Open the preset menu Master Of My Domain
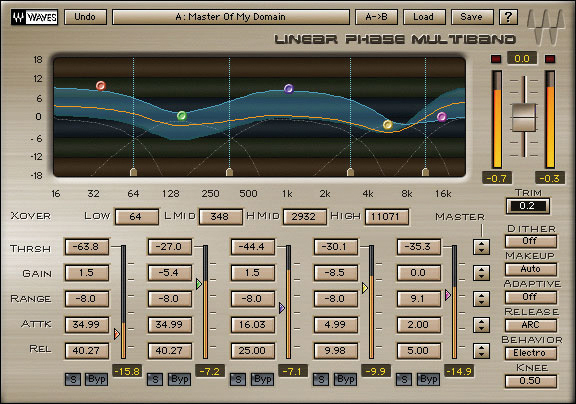576x404 pixels. [x=231, y=17]
